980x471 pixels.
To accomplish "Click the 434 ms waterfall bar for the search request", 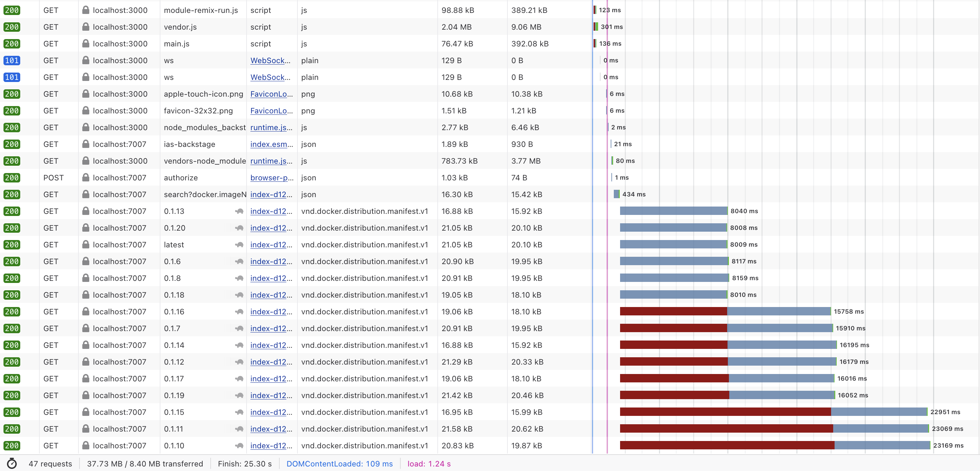I will point(617,194).
